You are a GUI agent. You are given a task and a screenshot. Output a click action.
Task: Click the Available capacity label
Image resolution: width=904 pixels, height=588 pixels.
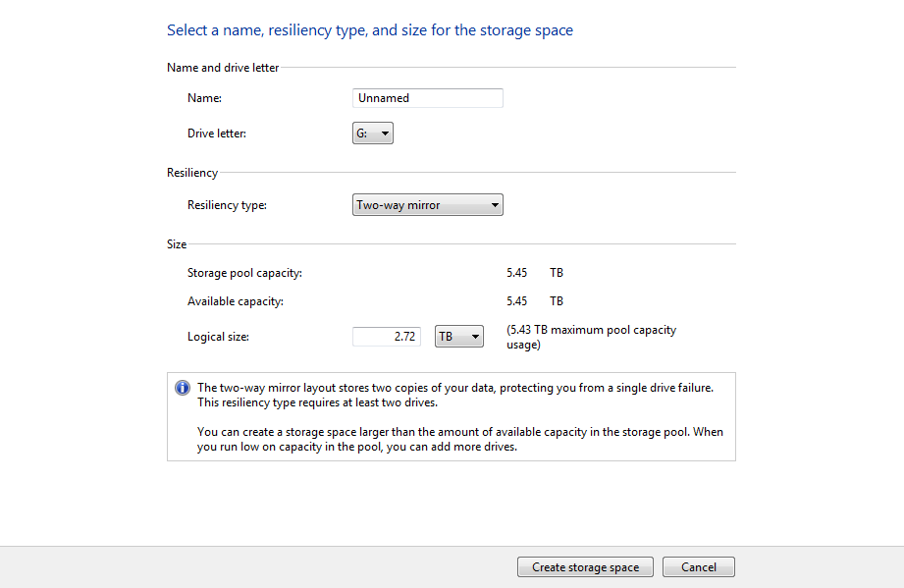(x=236, y=301)
